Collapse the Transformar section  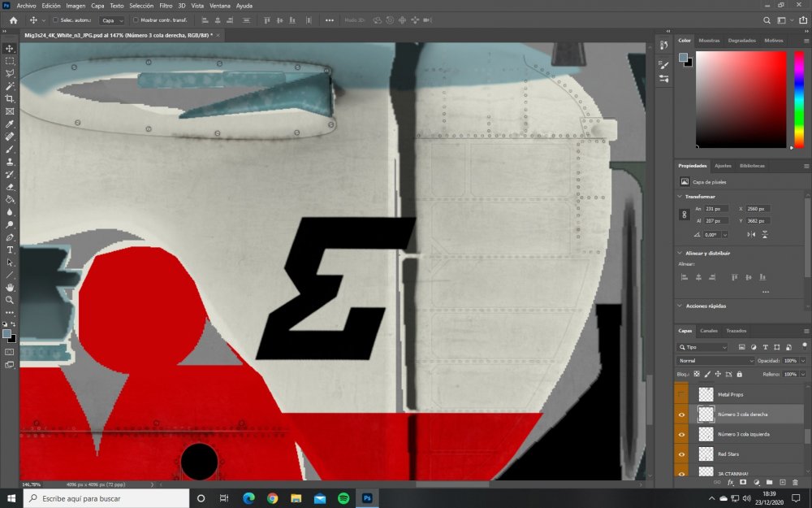(x=680, y=196)
